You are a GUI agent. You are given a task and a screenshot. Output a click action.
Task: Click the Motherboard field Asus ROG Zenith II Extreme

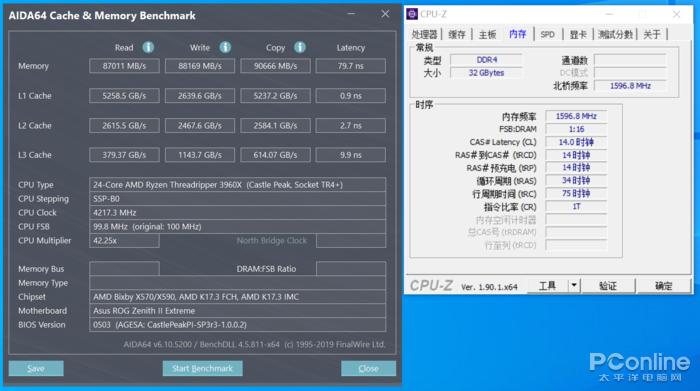pyautogui.click(x=238, y=311)
